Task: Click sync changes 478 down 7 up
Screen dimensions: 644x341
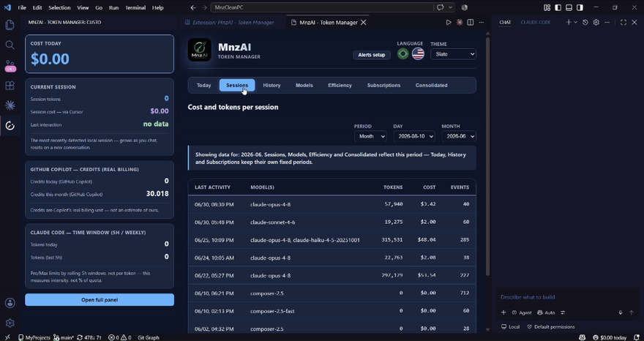Action: [x=89, y=337]
